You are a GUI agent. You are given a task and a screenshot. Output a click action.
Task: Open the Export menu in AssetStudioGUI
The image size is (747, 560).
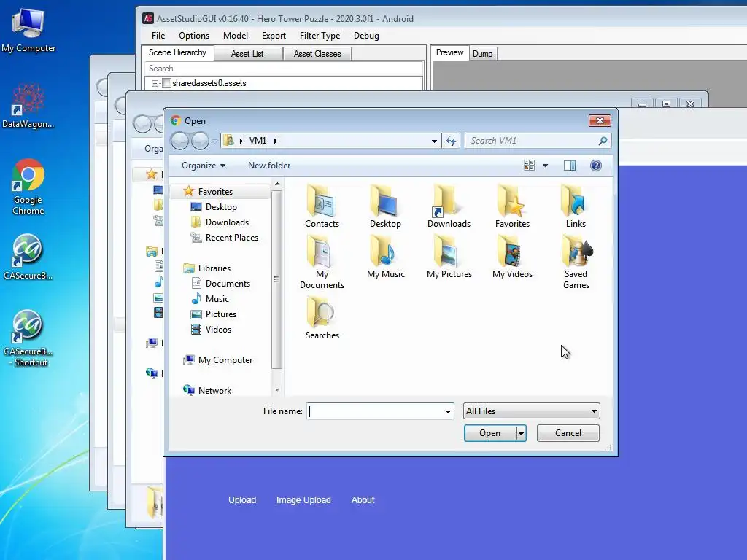tap(274, 36)
